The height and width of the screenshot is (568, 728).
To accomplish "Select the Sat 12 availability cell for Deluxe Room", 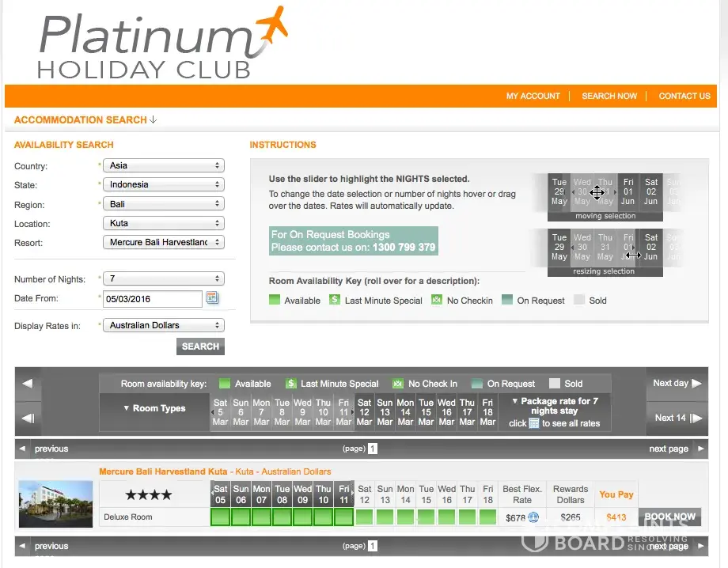I will point(365,517).
